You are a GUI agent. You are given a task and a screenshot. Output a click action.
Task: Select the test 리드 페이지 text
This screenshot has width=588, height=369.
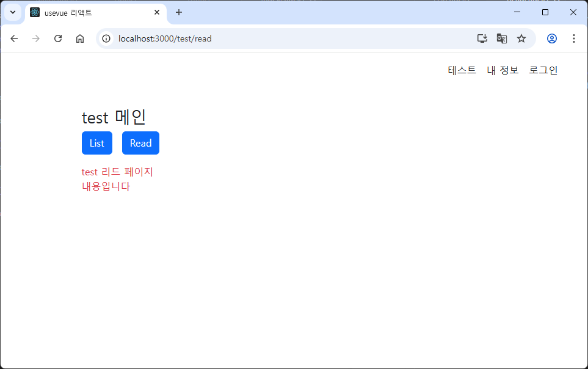[x=117, y=172]
